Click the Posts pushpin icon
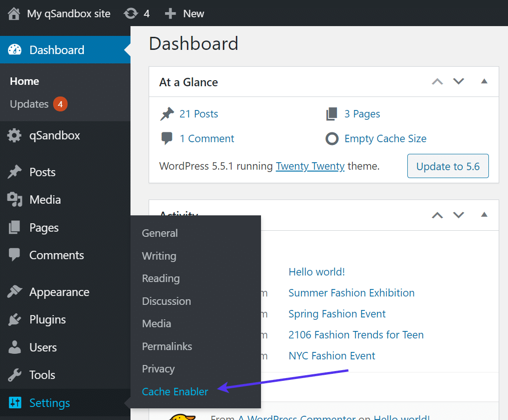 [x=14, y=172]
